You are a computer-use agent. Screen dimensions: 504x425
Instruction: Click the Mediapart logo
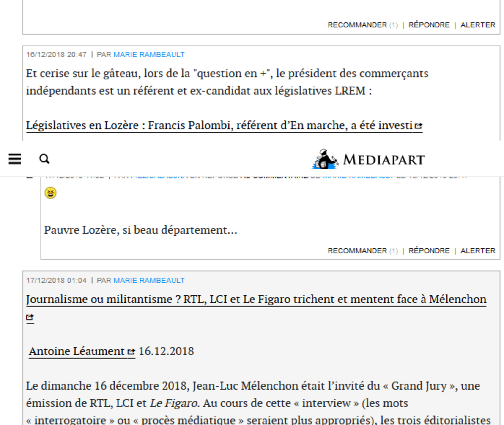click(x=368, y=159)
